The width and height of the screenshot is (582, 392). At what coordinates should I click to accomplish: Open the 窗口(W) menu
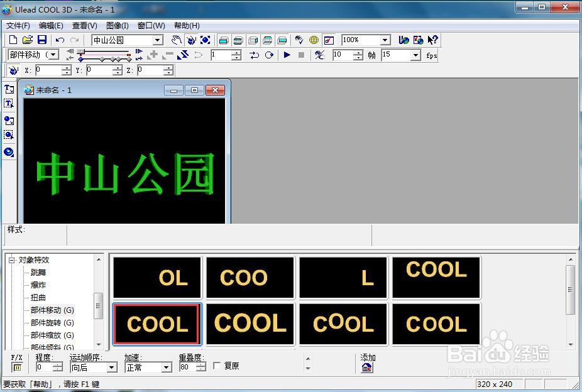click(151, 26)
